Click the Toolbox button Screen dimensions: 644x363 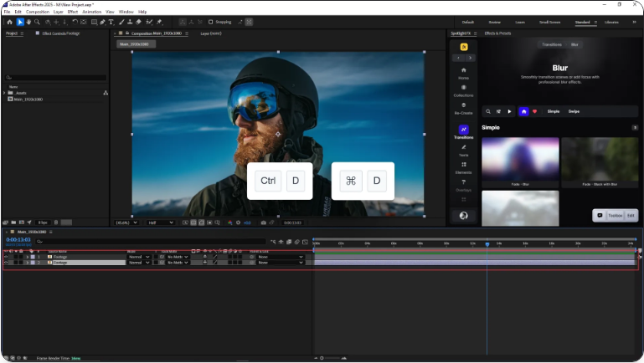615,215
